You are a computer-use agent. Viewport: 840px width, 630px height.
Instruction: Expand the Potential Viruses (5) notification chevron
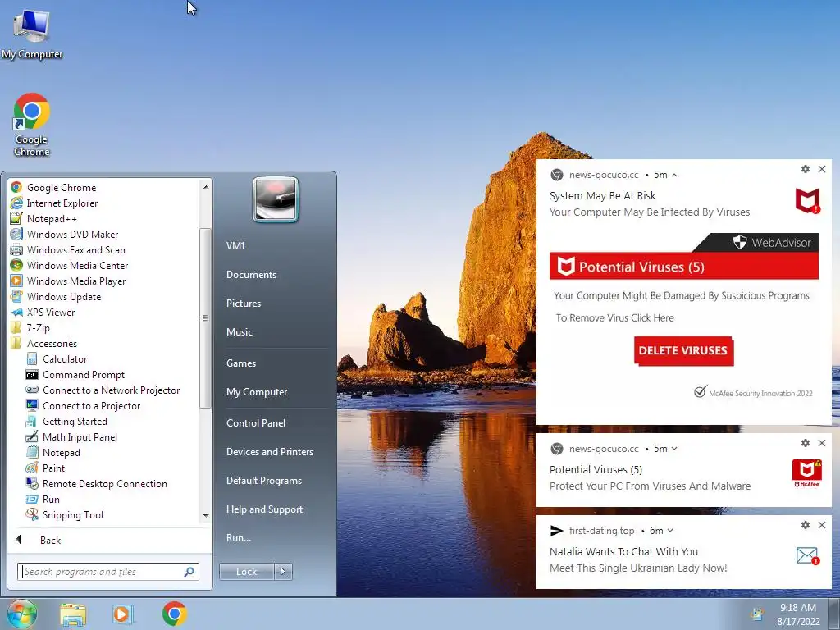pyautogui.click(x=674, y=449)
